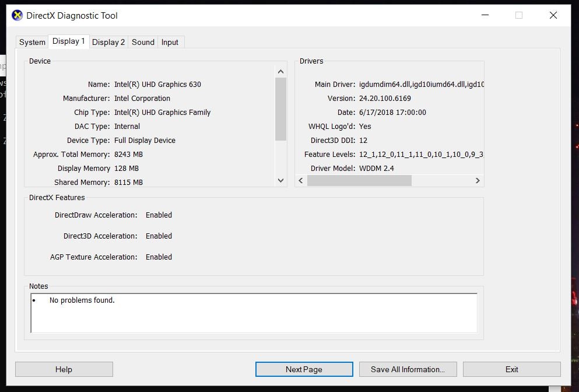
Task: Click the display memory value '128 MB'
Action: click(x=127, y=169)
